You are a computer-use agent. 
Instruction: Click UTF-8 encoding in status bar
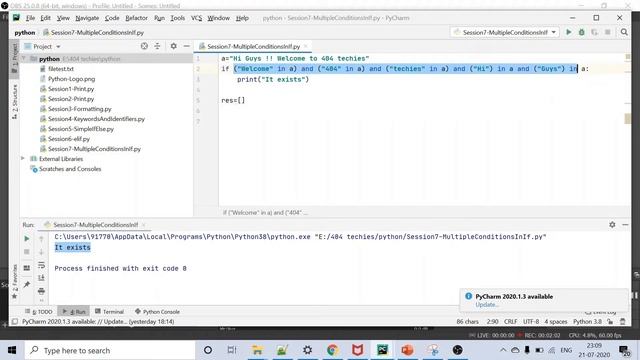coord(531,322)
